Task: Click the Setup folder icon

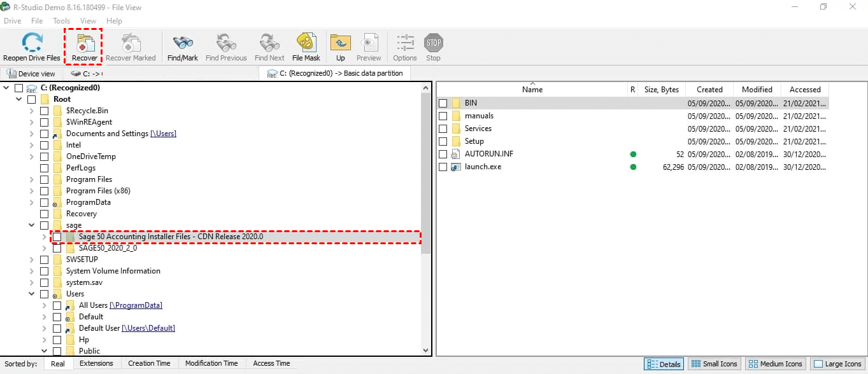Action: (x=455, y=141)
